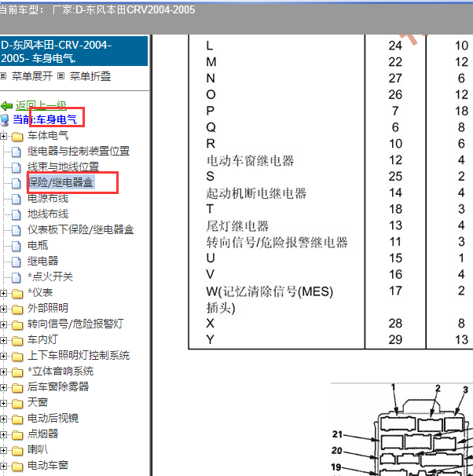Image resolution: width=473 pixels, height=476 pixels.
Task: Open the 仪表板下保险/继电器盒 page
Action: [x=80, y=230]
